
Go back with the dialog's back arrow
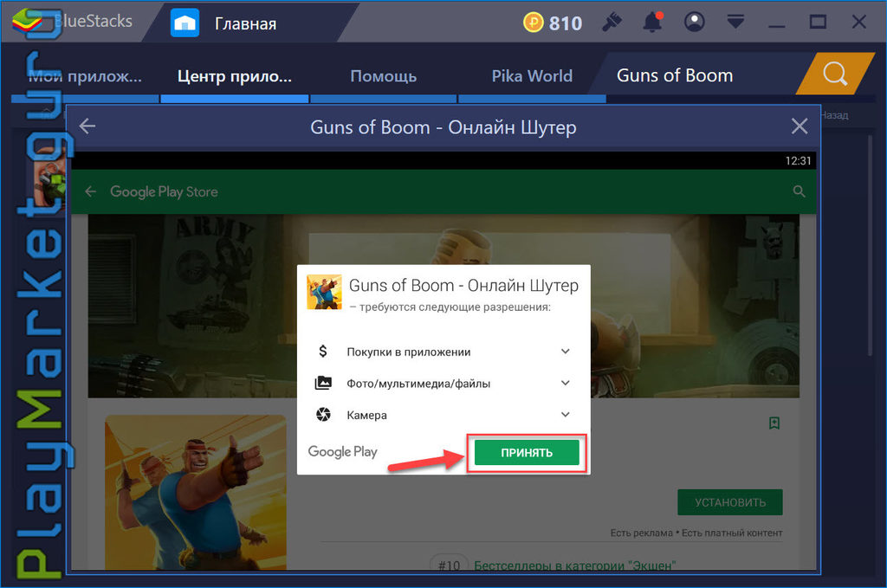(87, 126)
